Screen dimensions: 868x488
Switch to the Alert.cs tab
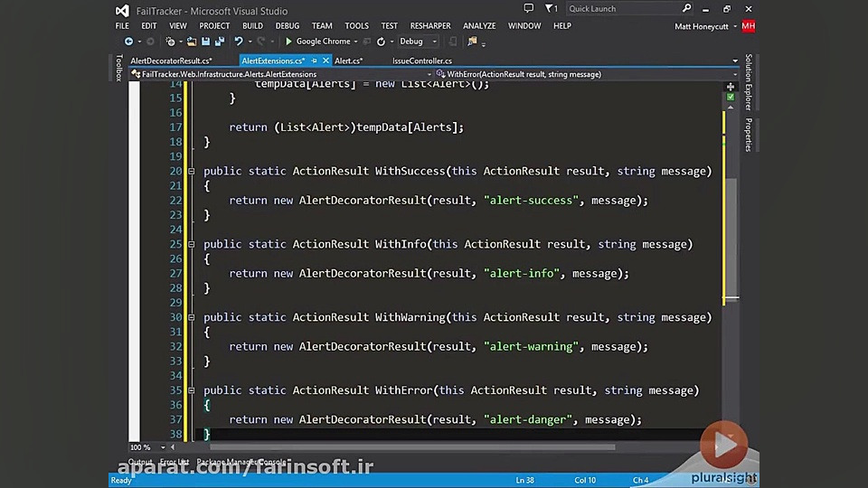pyautogui.click(x=348, y=61)
